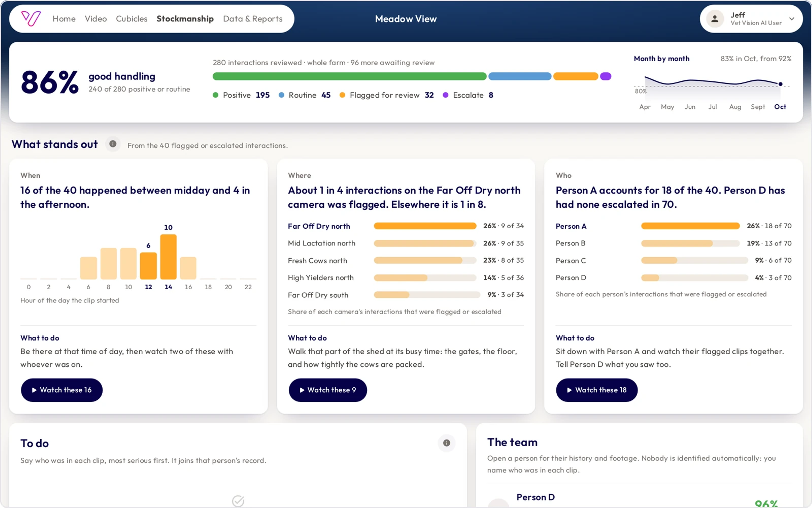The width and height of the screenshot is (812, 508).
Task: Click the Apr label on month axis
Action: 645,107
